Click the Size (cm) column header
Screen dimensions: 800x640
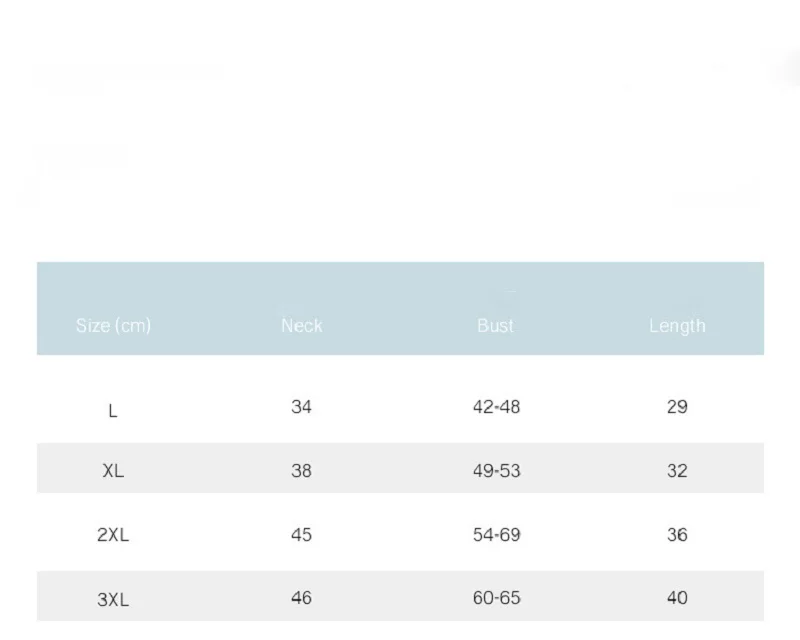tap(113, 326)
